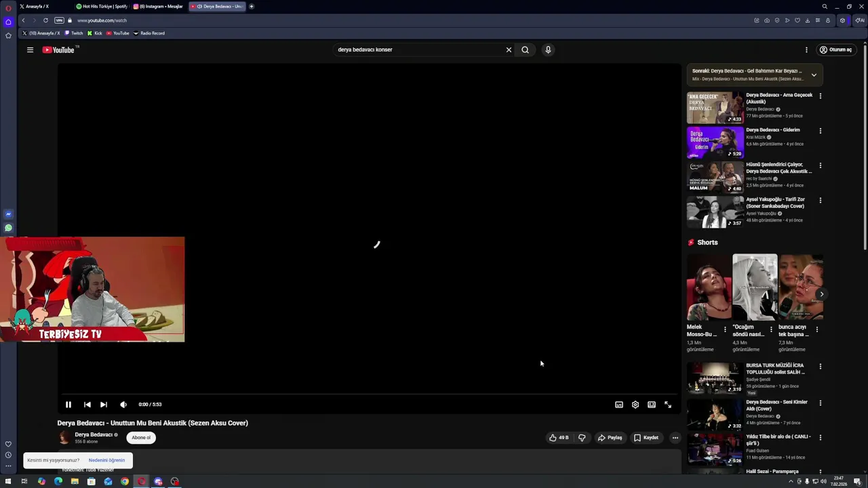Open the YouTube hamburger guide menu
868x488 pixels.
click(x=30, y=49)
